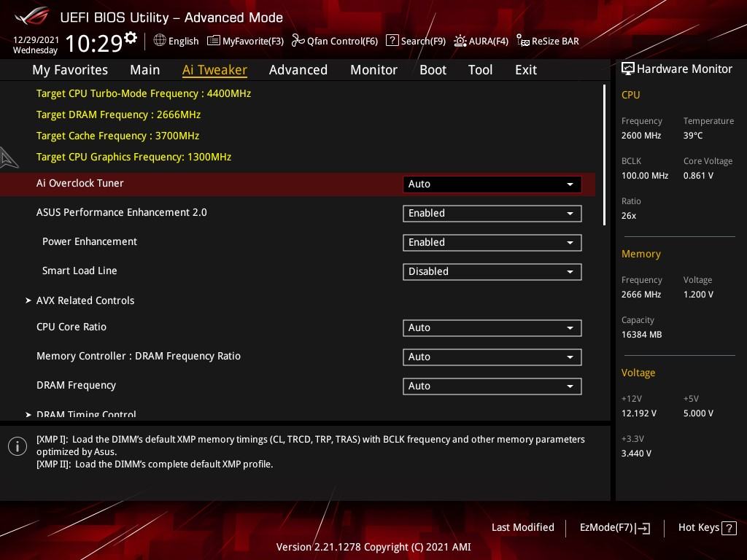The height and width of the screenshot is (560, 747).
Task: Switch to My Favorites tab
Action: [70, 70]
